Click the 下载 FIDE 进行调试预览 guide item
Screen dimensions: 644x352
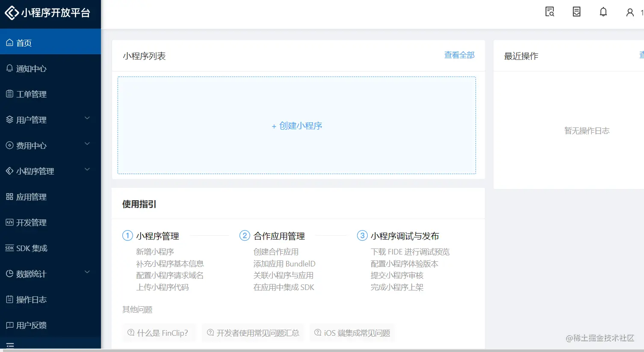410,252
